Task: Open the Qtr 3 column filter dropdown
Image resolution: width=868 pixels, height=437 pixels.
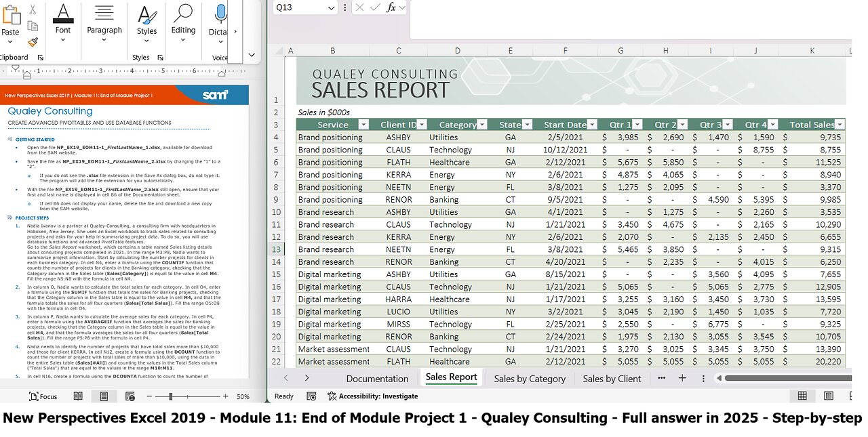Action: coord(728,125)
